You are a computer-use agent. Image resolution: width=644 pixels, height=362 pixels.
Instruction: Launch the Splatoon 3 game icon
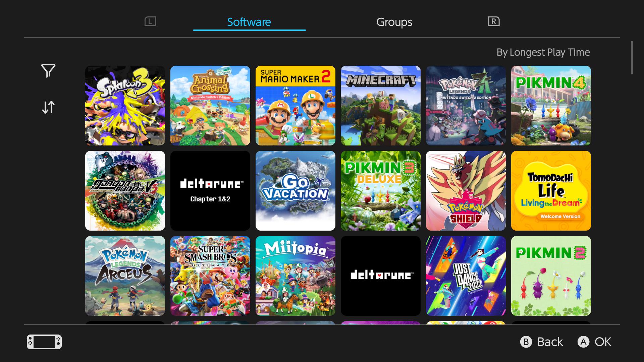[x=125, y=106]
